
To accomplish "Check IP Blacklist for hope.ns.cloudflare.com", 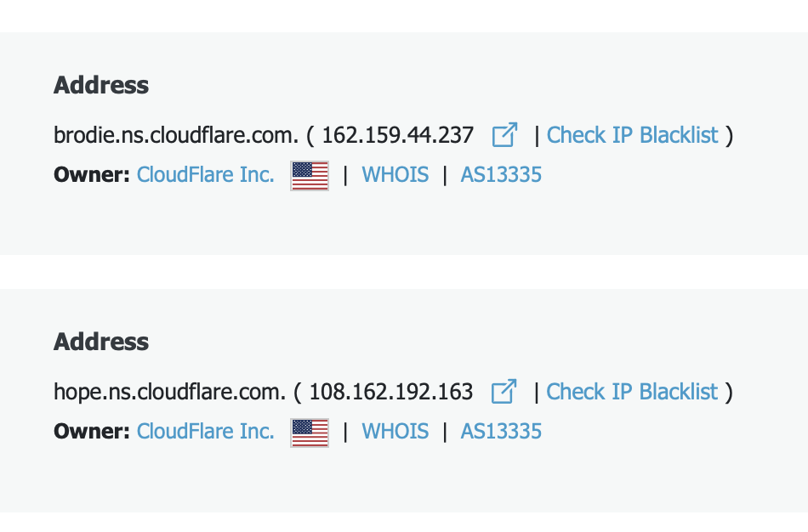I will pos(632,392).
